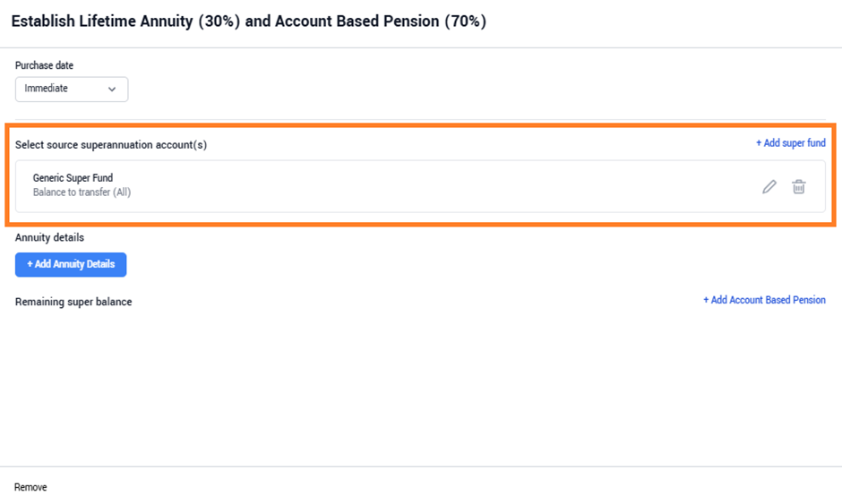Click the plus sign before Add super fund

tap(759, 142)
